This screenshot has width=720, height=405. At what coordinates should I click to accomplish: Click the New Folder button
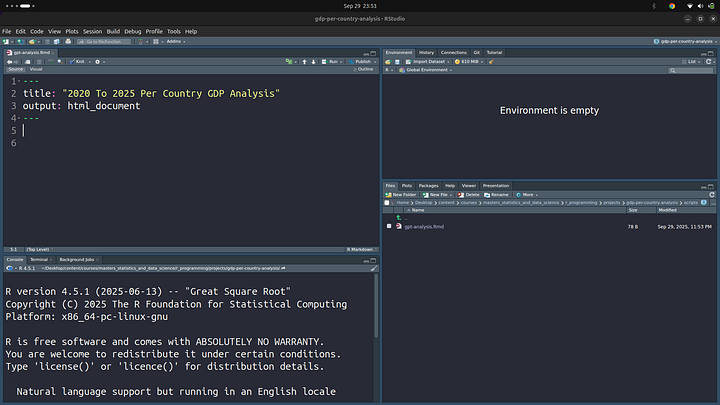click(401, 195)
